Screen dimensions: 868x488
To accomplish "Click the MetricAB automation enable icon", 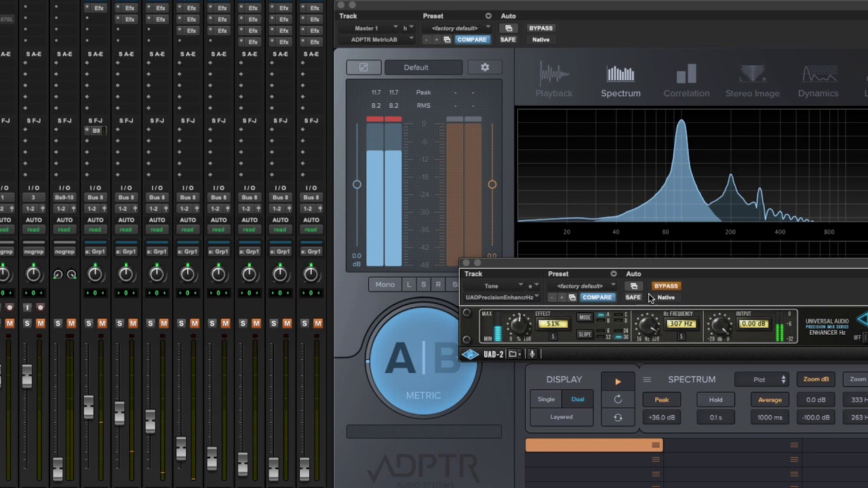I will (x=509, y=28).
